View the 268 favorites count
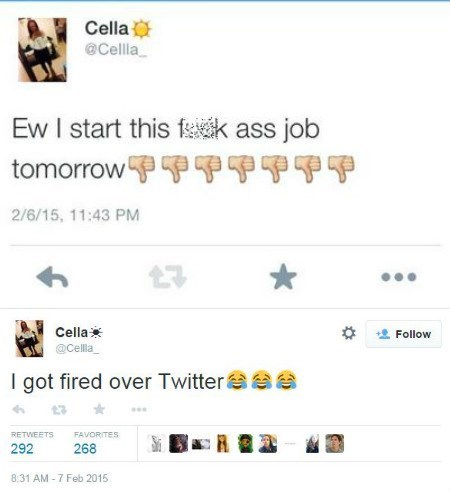The height and width of the screenshot is (491, 450). coord(85,449)
